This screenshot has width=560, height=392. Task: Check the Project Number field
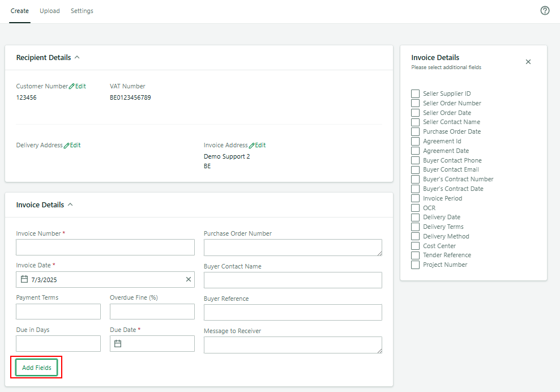tap(415, 265)
